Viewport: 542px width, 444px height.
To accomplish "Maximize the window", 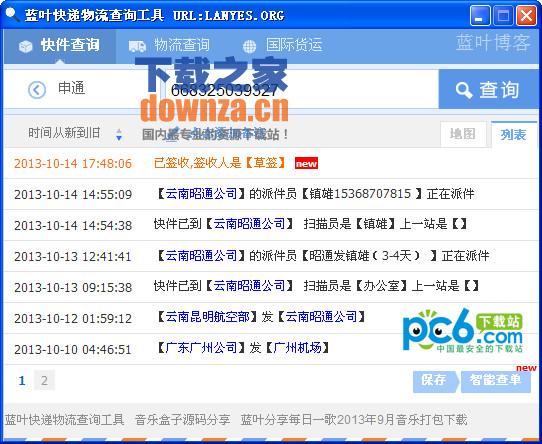I will pyautogui.click(x=503, y=16).
